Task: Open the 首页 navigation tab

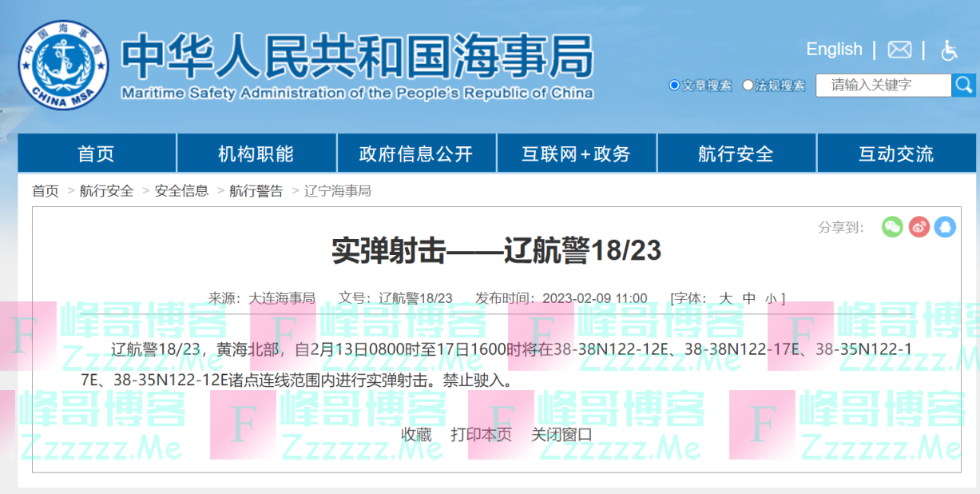Action: coord(97,153)
